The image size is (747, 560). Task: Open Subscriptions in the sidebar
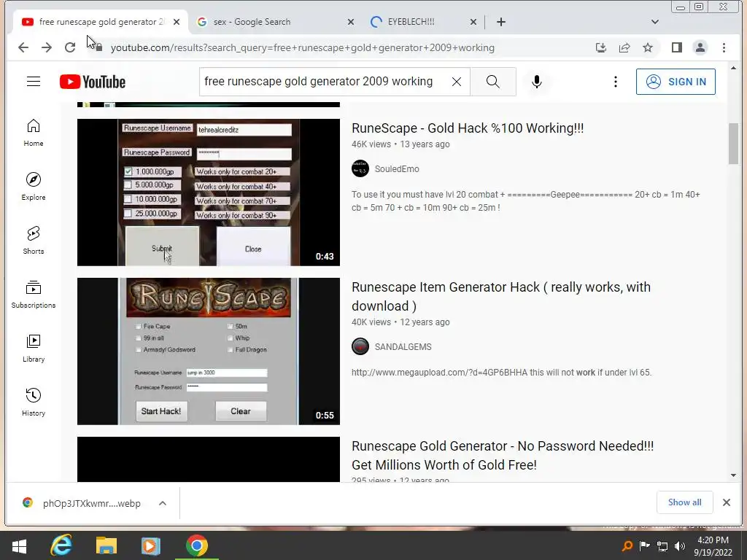point(34,295)
